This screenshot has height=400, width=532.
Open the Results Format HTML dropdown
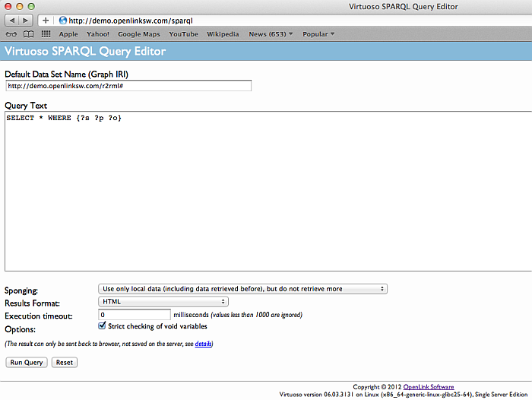pyautogui.click(x=163, y=302)
